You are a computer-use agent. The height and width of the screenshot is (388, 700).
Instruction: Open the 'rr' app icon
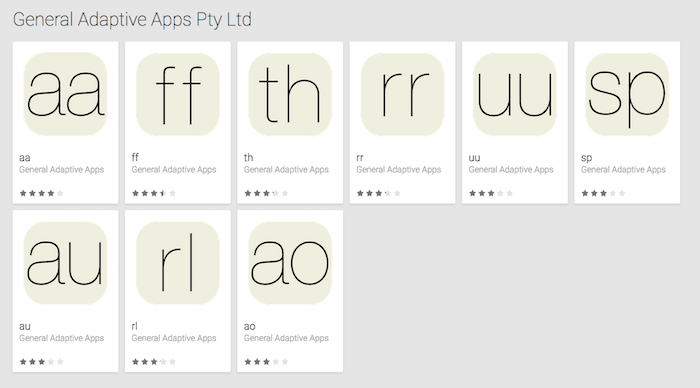point(403,94)
